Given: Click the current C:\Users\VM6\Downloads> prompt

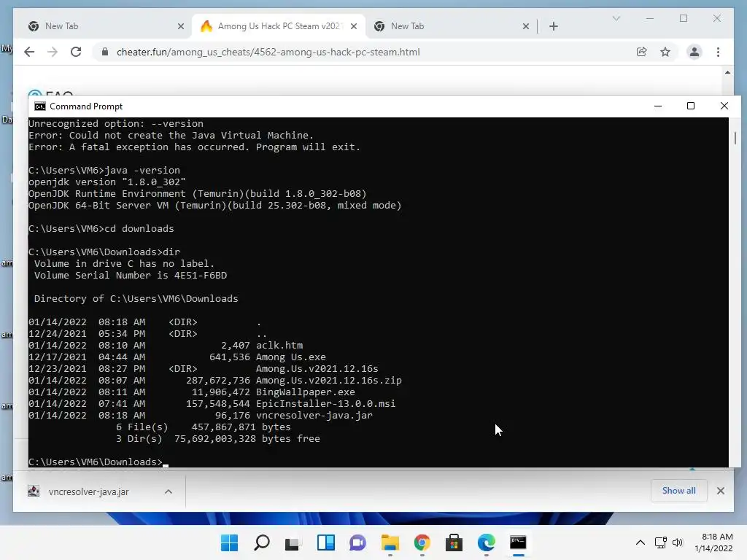Looking at the screenshot, I should click(x=96, y=462).
